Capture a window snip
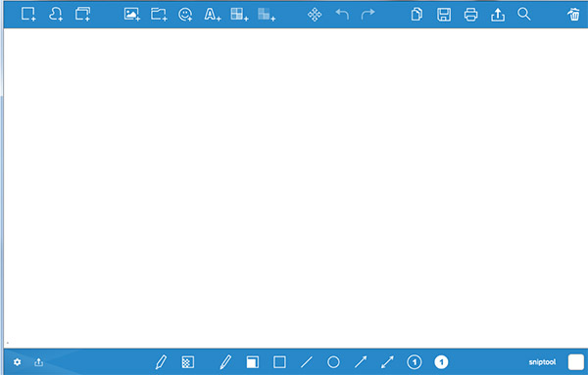The image size is (588, 375). click(x=82, y=15)
